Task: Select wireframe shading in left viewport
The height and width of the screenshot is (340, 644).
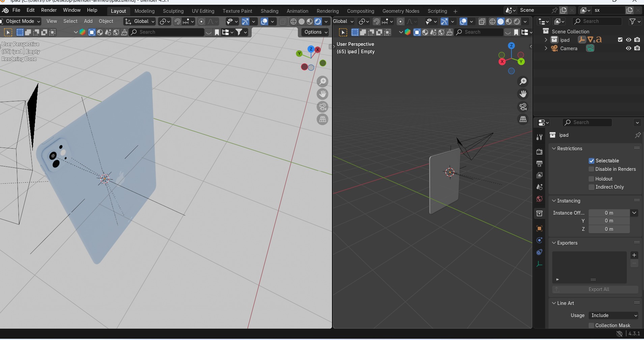Action: point(293,22)
